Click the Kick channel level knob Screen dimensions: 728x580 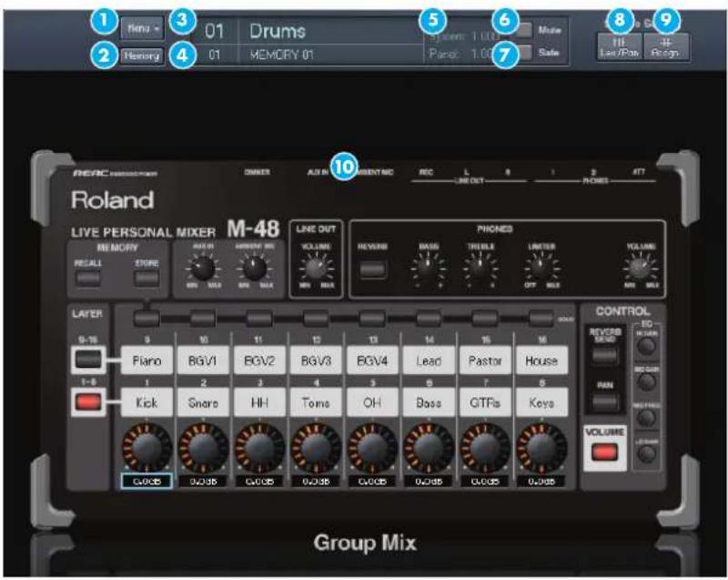click(147, 448)
